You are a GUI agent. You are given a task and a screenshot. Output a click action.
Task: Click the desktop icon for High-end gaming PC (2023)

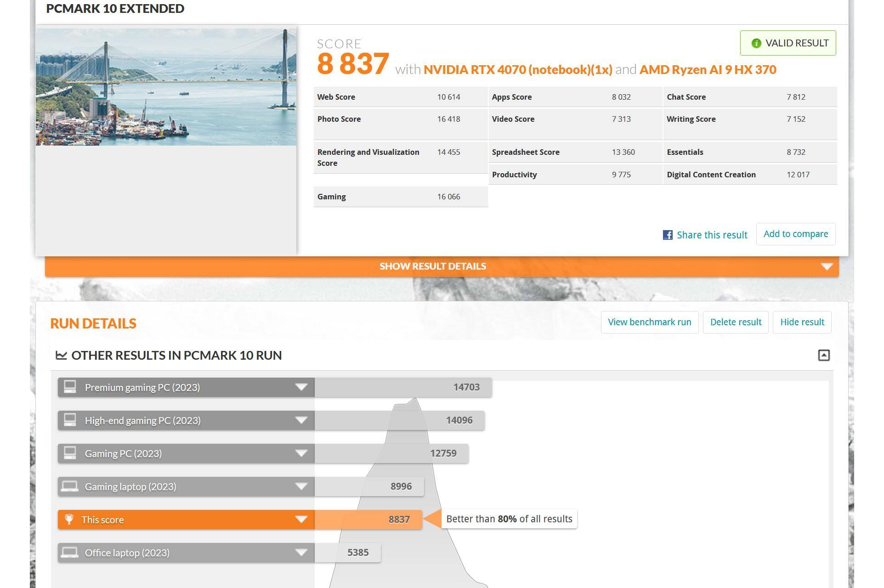[x=70, y=420]
